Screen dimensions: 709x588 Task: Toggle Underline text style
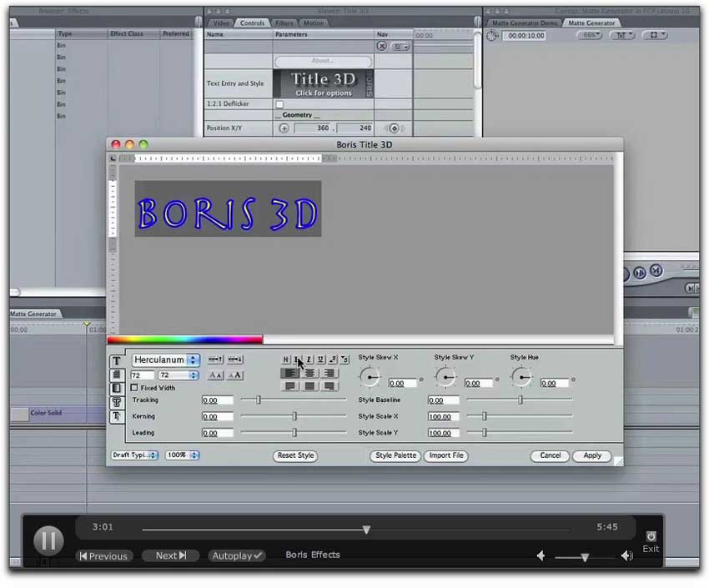(320, 359)
